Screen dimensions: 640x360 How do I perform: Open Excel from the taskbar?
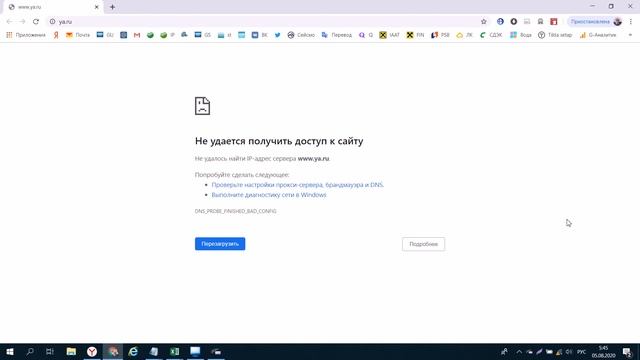pos(175,351)
